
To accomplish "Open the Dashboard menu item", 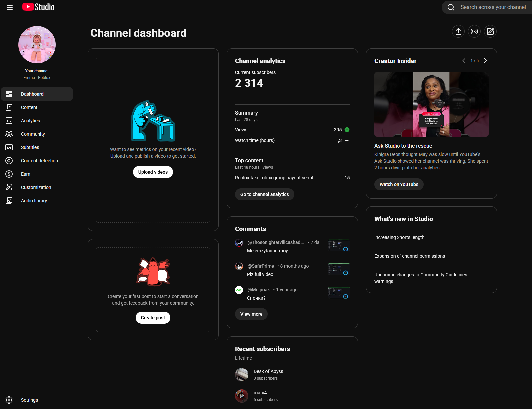I will coord(37,94).
